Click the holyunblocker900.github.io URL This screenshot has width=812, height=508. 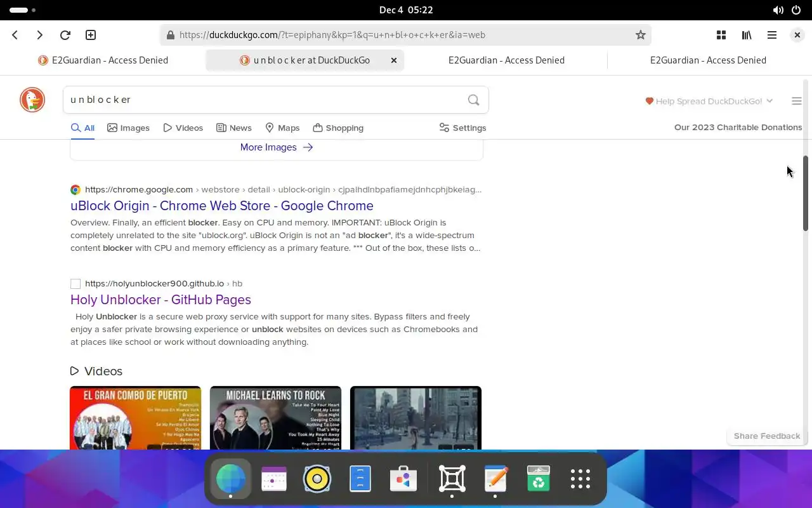coord(154,283)
